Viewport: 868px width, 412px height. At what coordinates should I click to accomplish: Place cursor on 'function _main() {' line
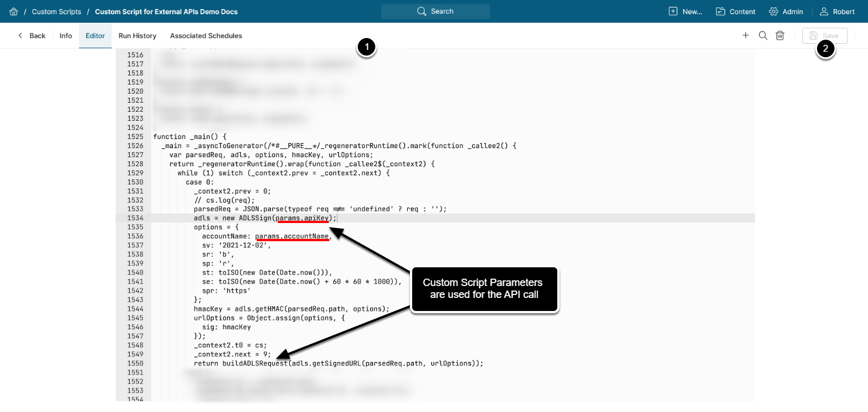pyautogui.click(x=190, y=137)
